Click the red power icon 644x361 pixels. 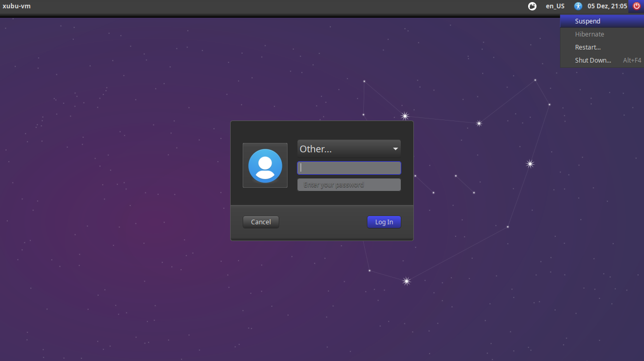click(636, 6)
